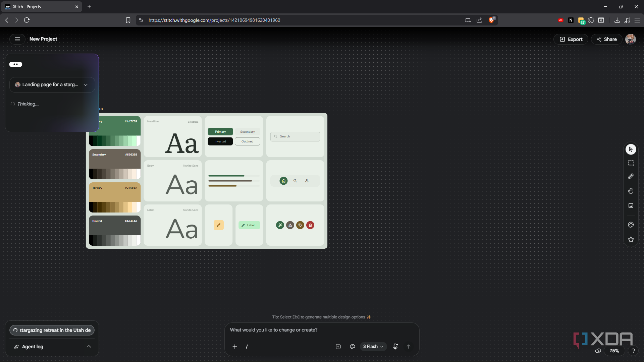Send prompt with the up arrow

point(409,347)
